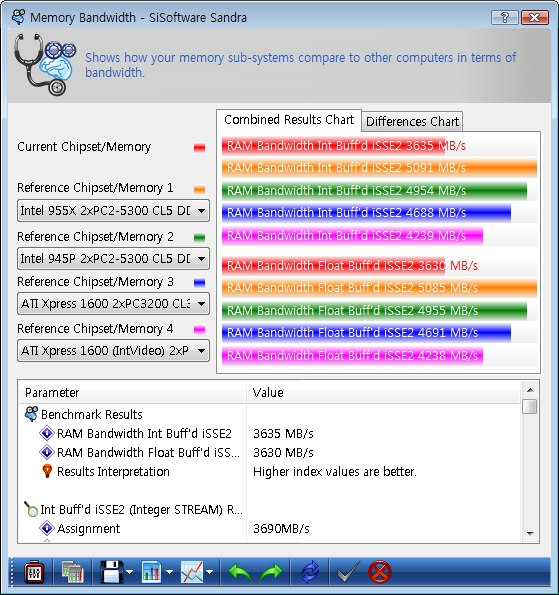Screen dimensions: 559x595
Task: Open Reference Chipset/Memory 1 dropdown
Action: tap(113, 211)
